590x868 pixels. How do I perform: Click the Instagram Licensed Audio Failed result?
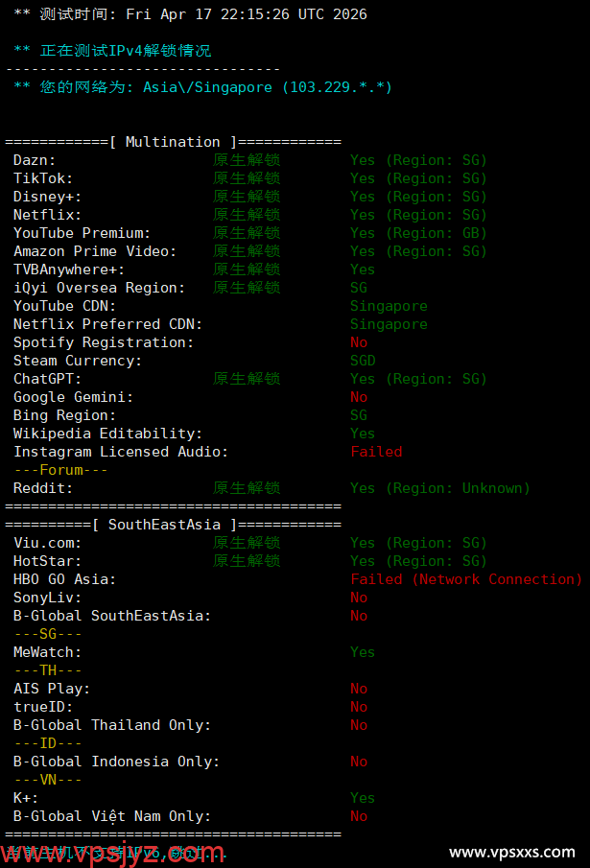(x=376, y=452)
